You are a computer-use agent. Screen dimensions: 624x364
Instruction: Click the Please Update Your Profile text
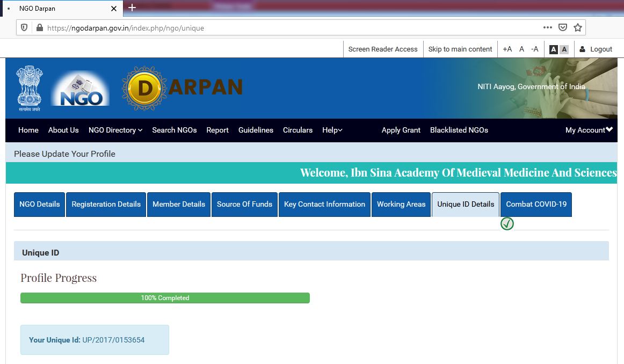click(x=64, y=154)
